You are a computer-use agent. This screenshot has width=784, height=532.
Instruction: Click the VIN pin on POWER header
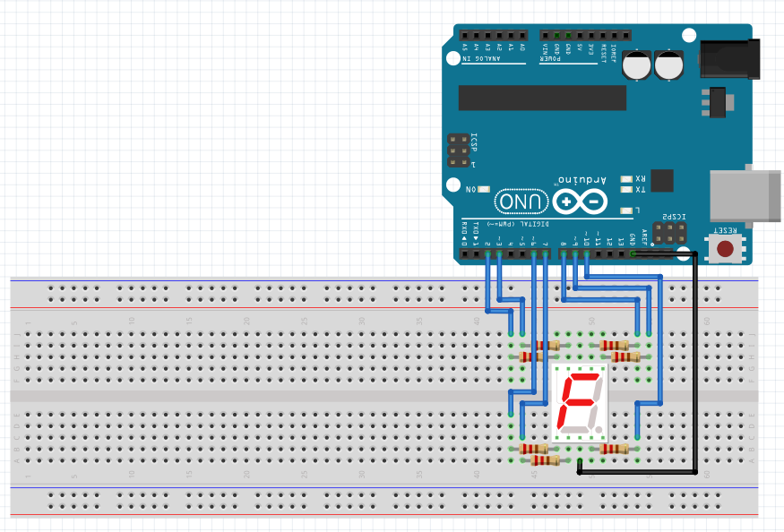pos(545,34)
